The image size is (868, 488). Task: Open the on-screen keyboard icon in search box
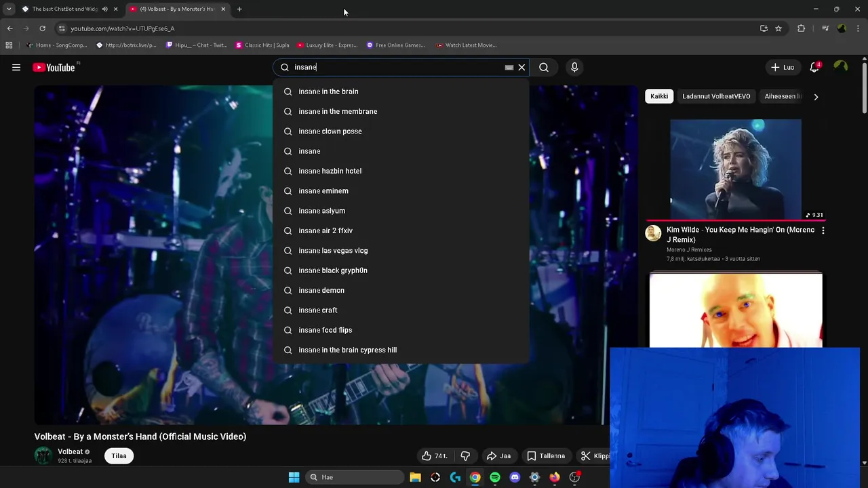click(509, 67)
